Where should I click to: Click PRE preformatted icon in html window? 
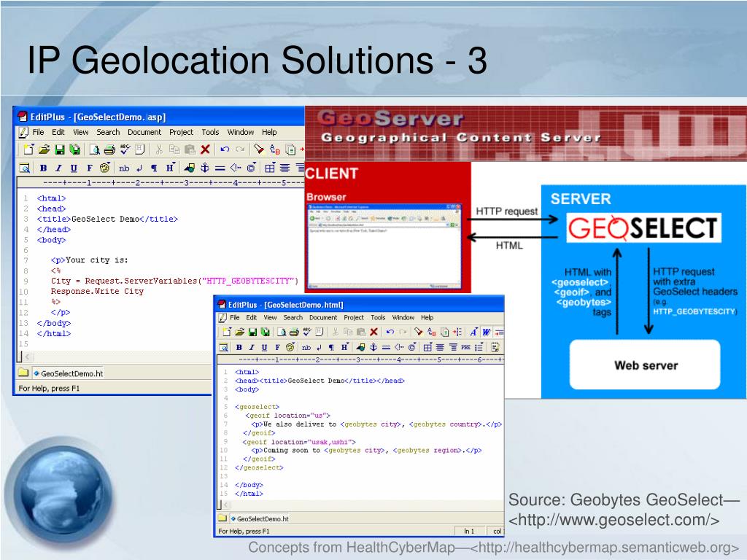point(465,347)
